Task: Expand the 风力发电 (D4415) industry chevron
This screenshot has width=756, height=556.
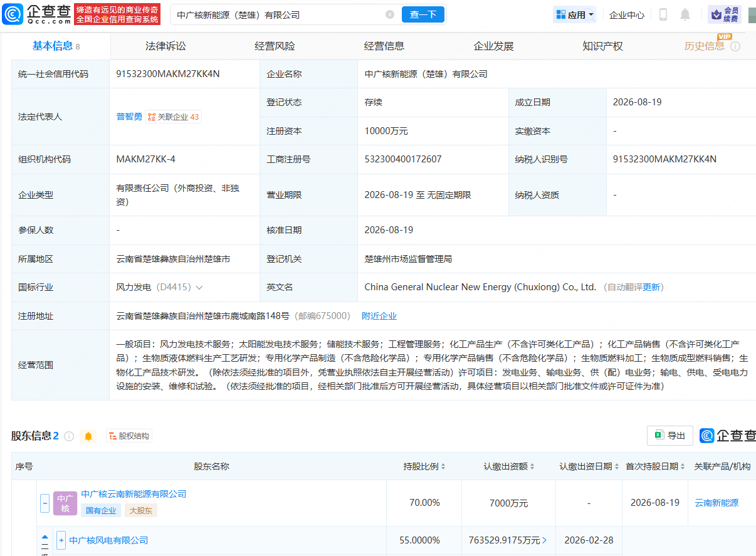Action: tap(199, 288)
